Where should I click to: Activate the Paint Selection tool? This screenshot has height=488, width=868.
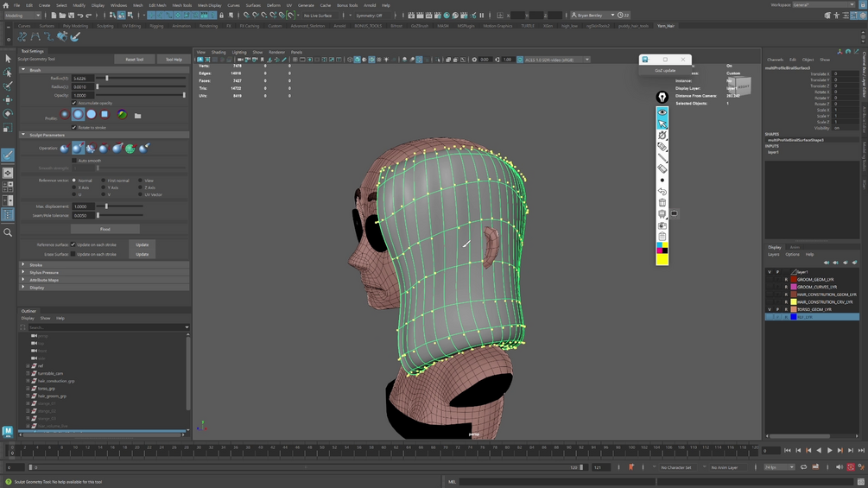[8, 86]
